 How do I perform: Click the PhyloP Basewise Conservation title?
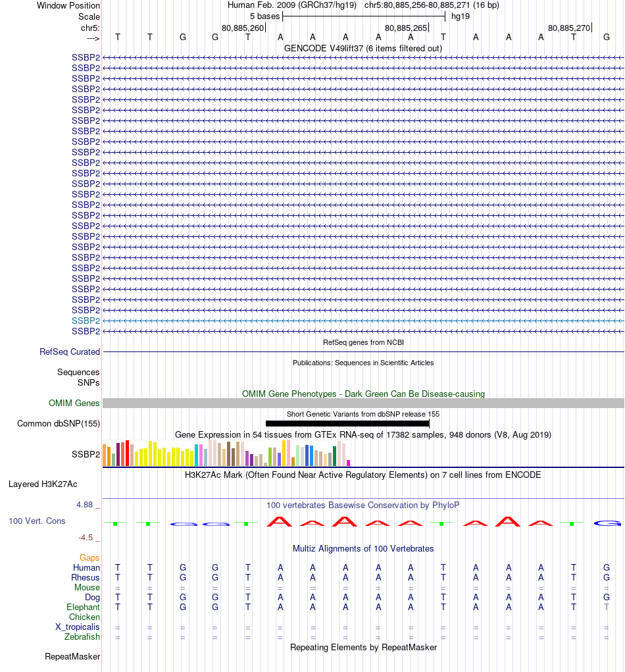pos(363,505)
